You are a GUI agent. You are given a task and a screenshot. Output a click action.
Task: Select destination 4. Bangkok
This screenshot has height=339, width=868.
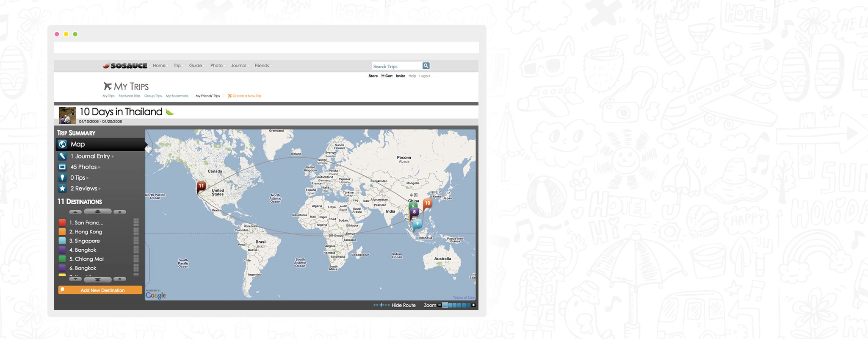pyautogui.click(x=83, y=250)
